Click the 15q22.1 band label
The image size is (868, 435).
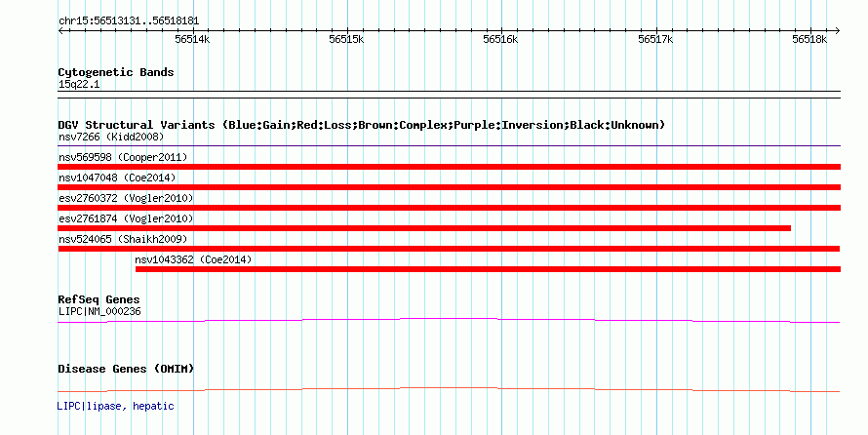tap(79, 85)
